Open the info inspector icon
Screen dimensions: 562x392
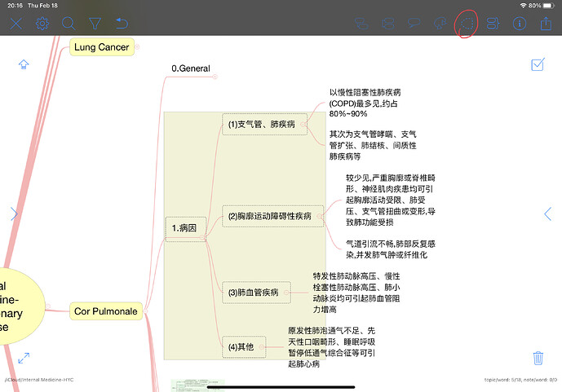point(520,24)
